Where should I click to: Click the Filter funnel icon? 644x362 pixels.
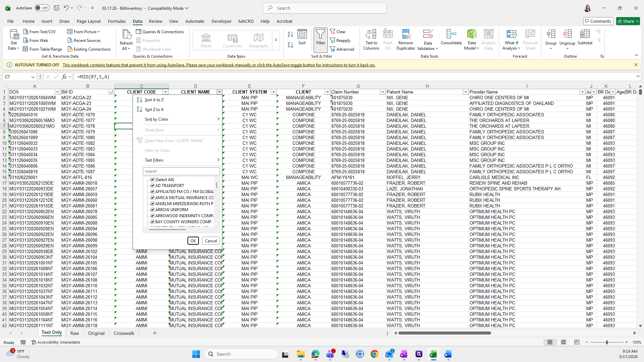[x=320, y=35]
